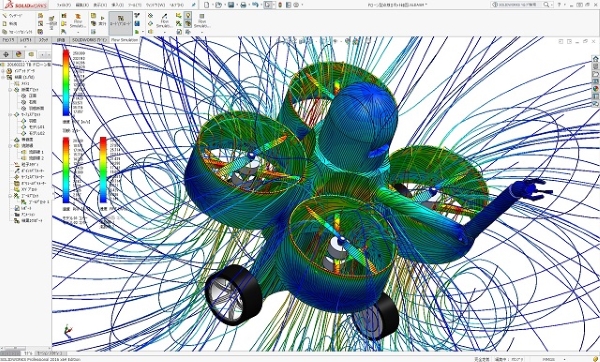
Task: Click the SOLIDWORKS help search field
Action: tap(522, 5)
